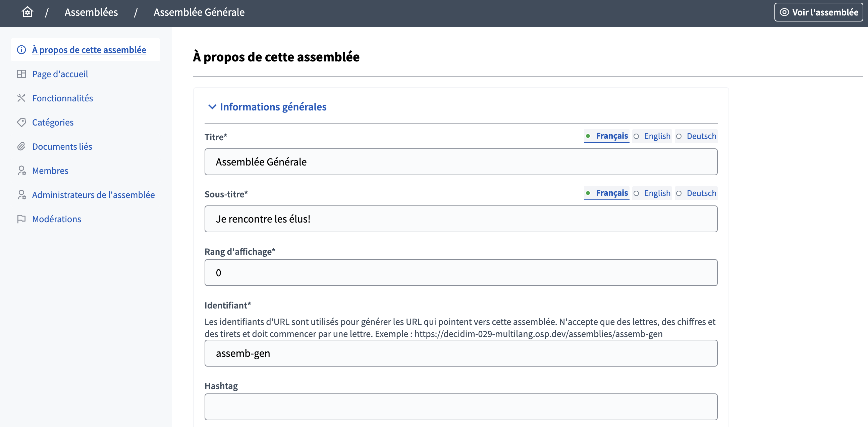Select English for the Titre field
Screen dimensions: 868x427
pyautogui.click(x=652, y=136)
